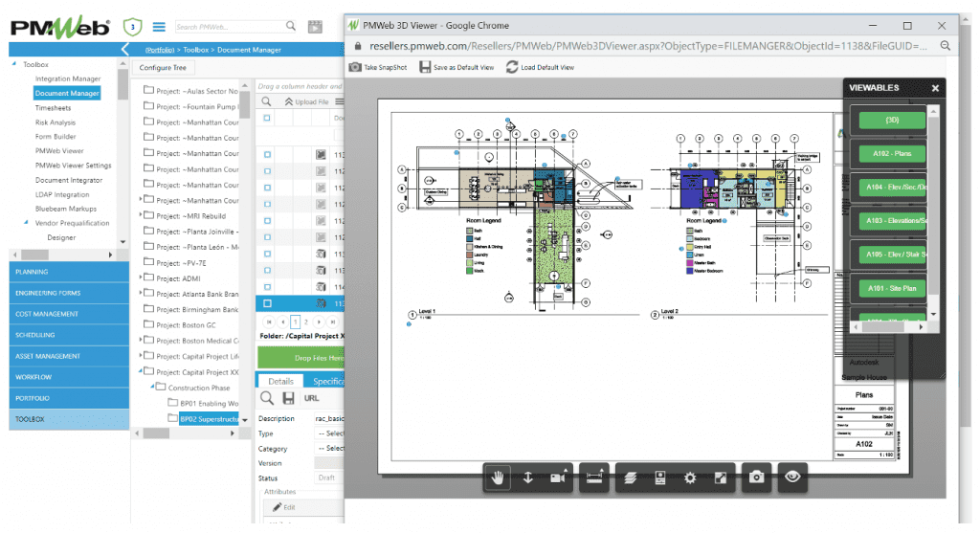Image resolution: width=980 pixels, height=533 pixels.
Task: Click the eye icon in viewer toolbar
Action: pyautogui.click(x=792, y=477)
